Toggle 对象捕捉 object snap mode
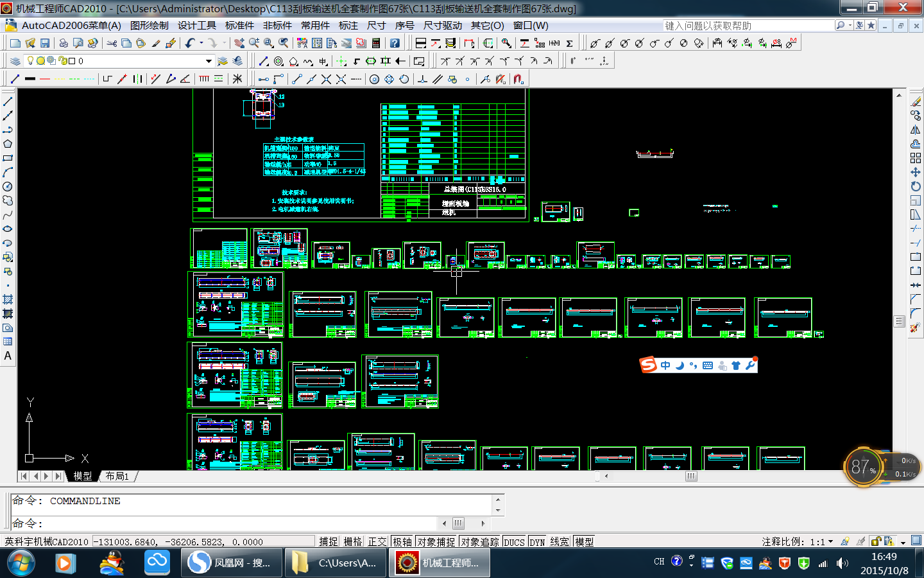 (436, 541)
